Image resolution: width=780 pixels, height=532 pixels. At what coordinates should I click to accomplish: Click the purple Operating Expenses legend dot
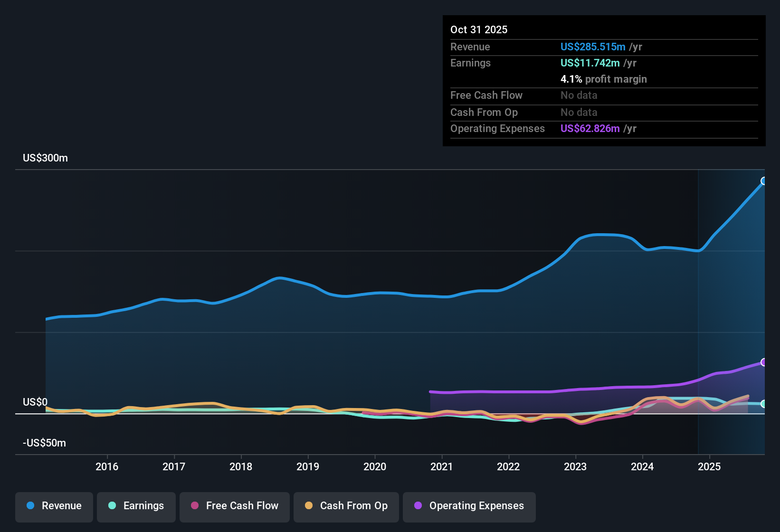pos(418,505)
